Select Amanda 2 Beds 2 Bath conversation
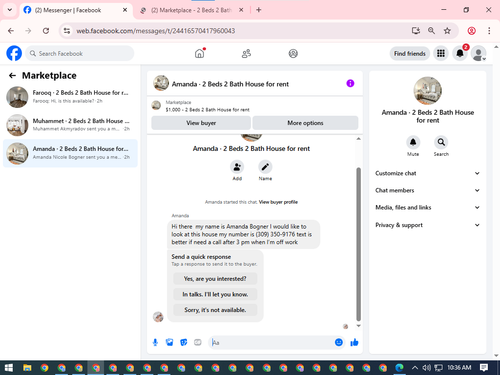The width and height of the screenshot is (500, 375). [70, 153]
